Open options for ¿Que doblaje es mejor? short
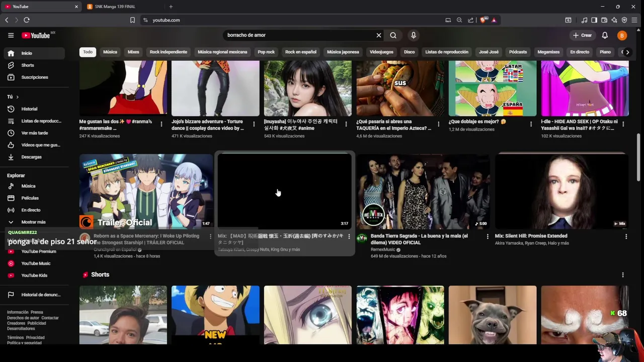644x362 pixels. pos(531,124)
